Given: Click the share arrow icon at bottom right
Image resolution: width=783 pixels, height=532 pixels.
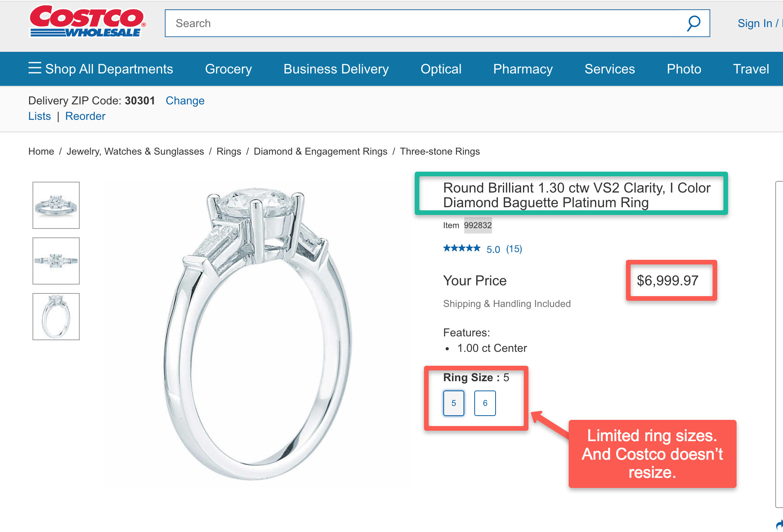Looking at the screenshot, I should [779, 524].
